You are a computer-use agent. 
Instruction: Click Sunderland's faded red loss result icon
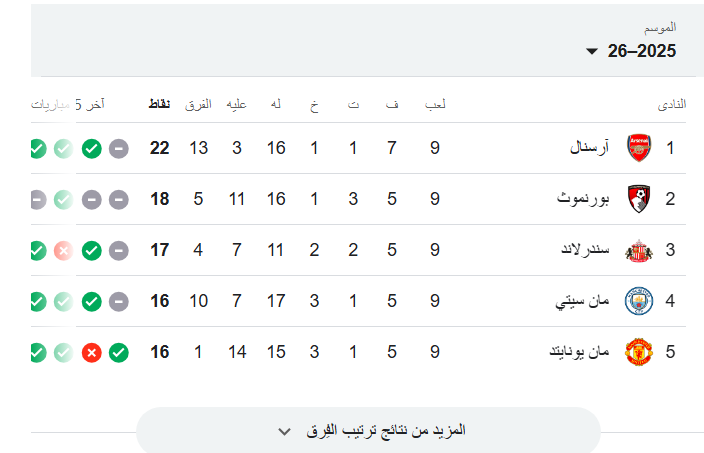(x=63, y=250)
